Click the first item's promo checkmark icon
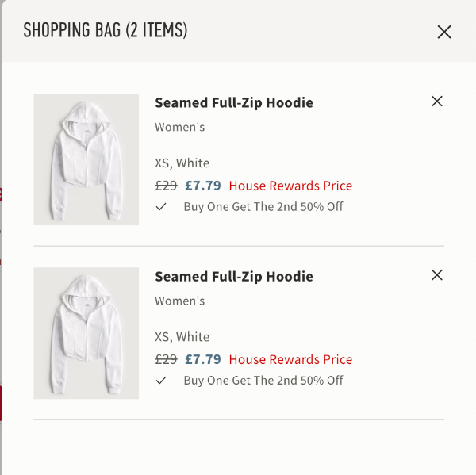Screen dimensions: 476x475 click(x=161, y=207)
